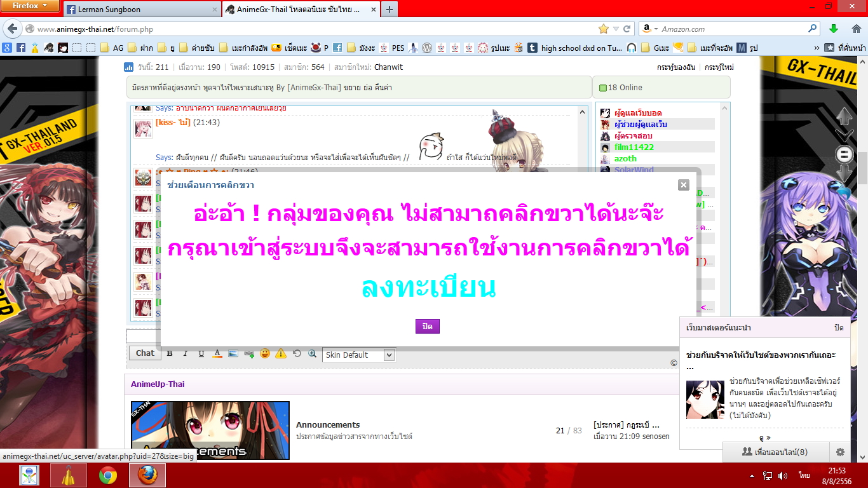Open the friends bar settings gear
The width and height of the screenshot is (868, 488).
tap(840, 452)
